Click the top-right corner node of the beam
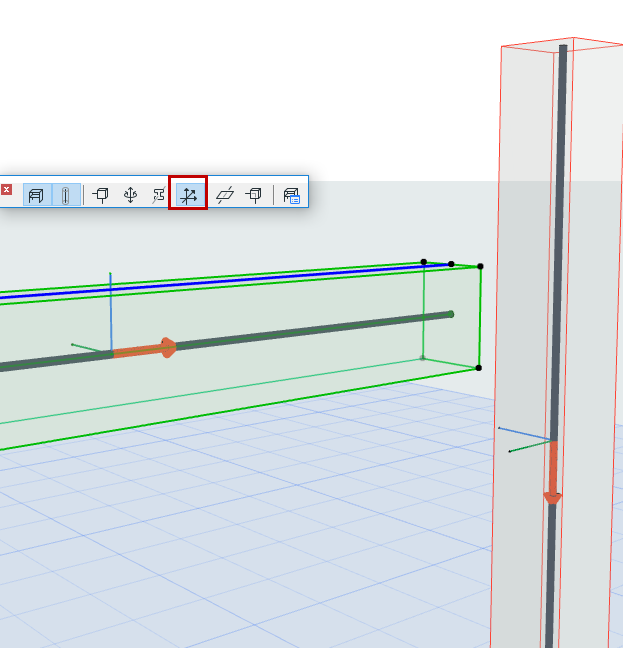This screenshot has width=623, height=648. coord(480,267)
